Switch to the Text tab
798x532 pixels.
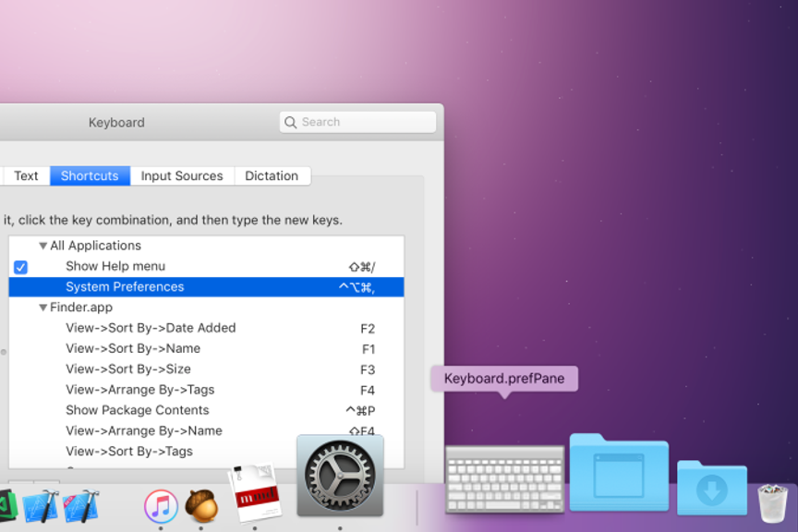(26, 175)
